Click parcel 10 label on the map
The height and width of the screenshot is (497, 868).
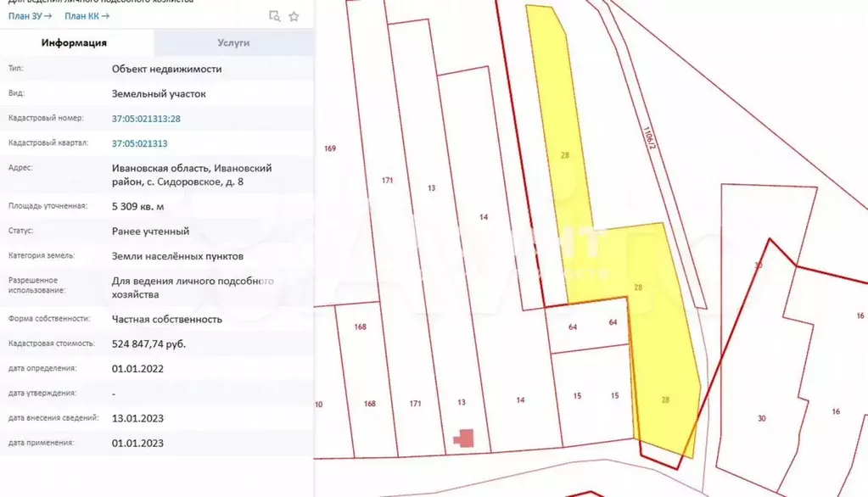pos(319,405)
